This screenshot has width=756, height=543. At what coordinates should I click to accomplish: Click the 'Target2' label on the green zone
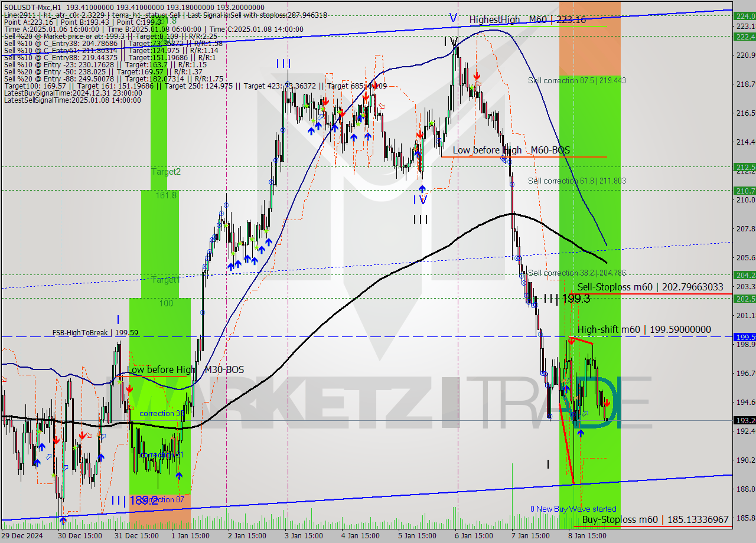(166, 171)
